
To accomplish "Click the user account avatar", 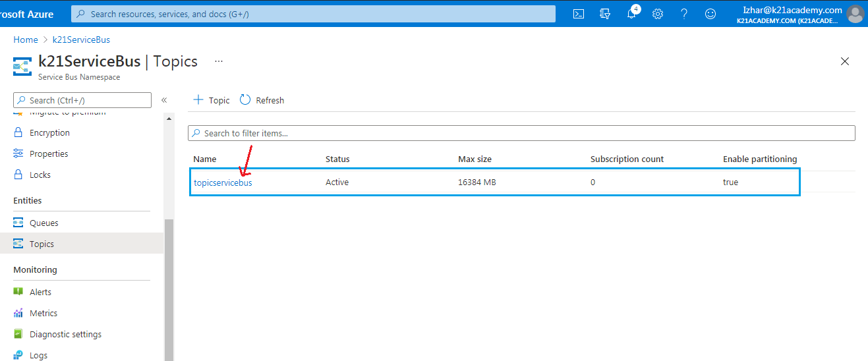I will click(855, 14).
